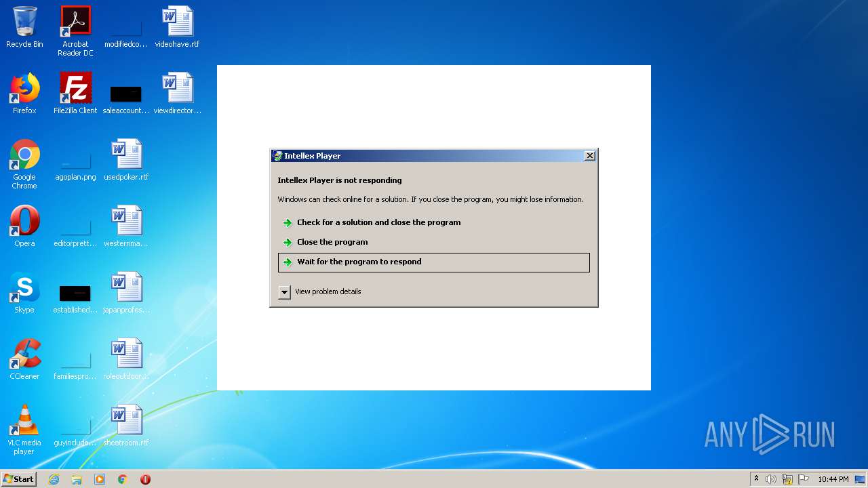Show hidden tray icons arrow

(756, 479)
